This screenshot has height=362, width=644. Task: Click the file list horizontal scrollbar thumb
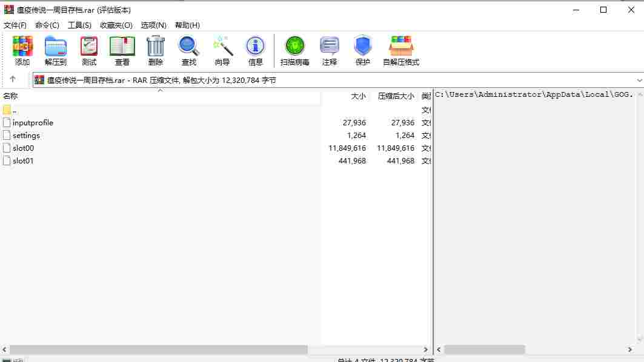[159, 349]
